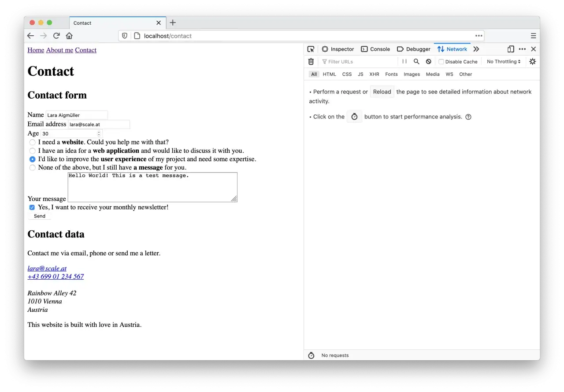Click the Age number stepper arrows

coord(99,133)
